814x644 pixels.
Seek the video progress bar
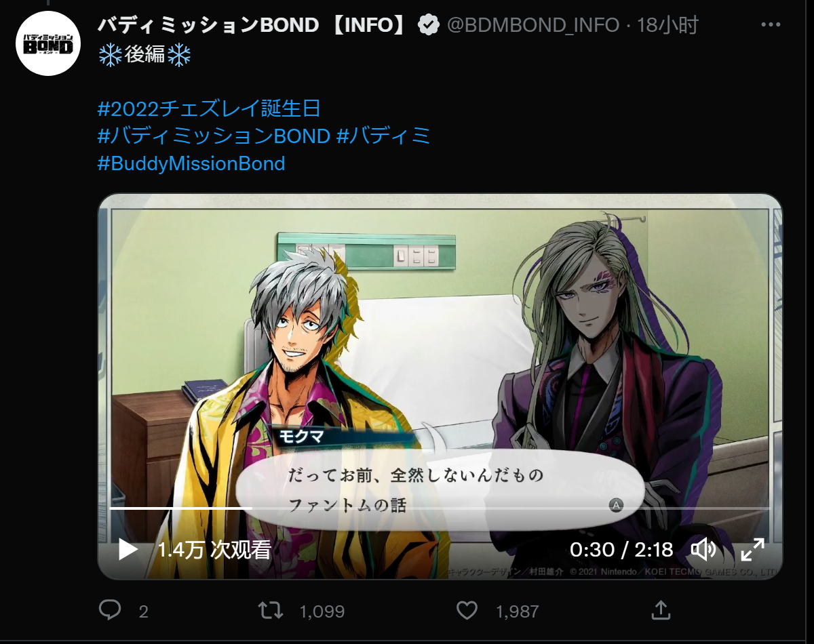coord(440,508)
